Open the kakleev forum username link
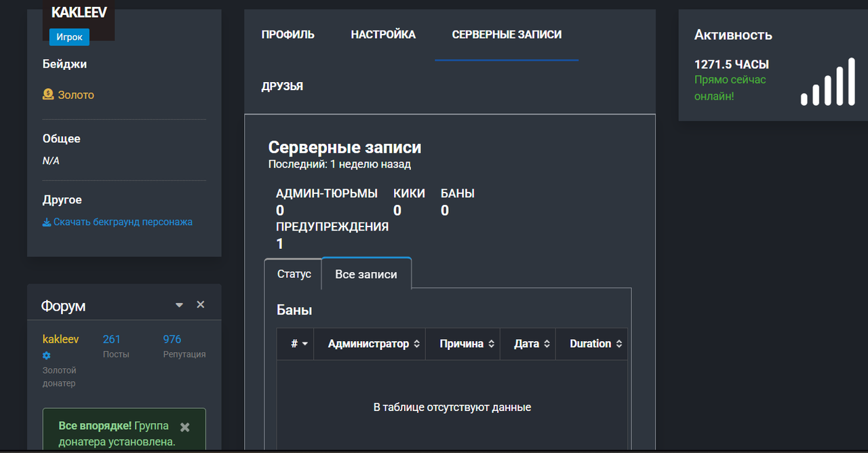Screen dimensions: 868x453 [x=61, y=339]
